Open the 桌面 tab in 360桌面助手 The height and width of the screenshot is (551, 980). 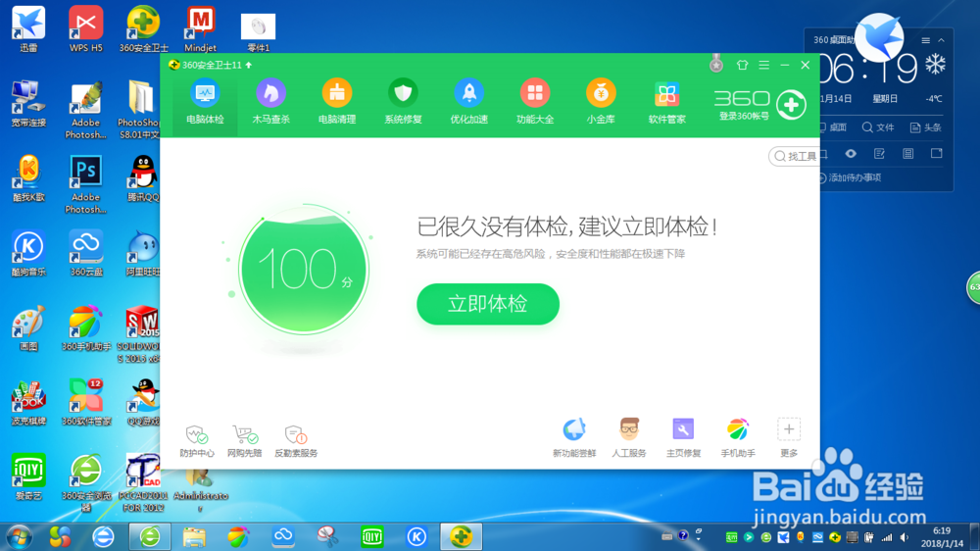(832, 127)
